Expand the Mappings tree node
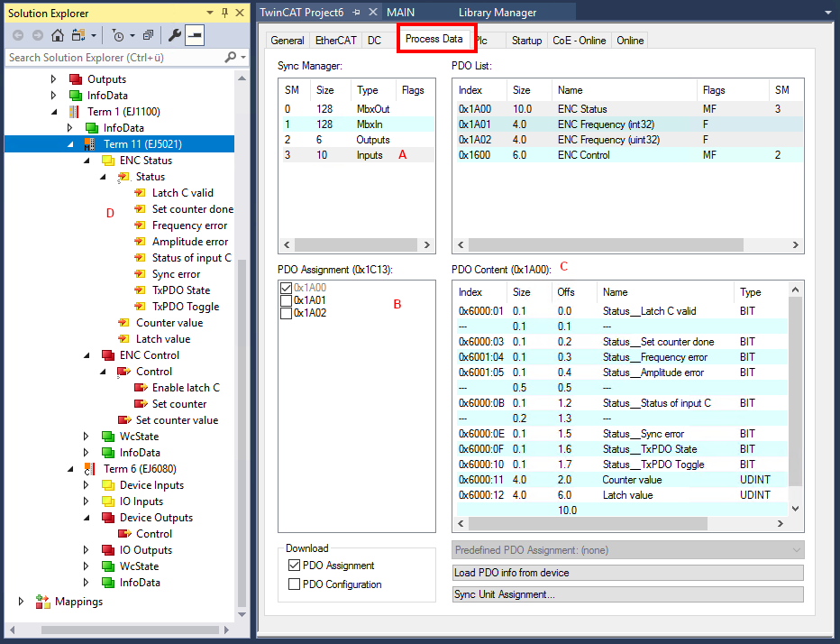The image size is (840, 644). (21, 602)
